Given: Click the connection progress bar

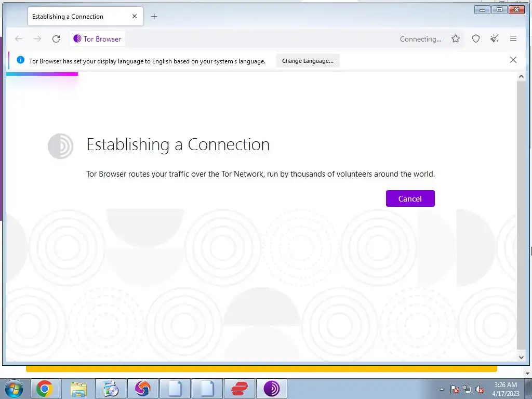Looking at the screenshot, I should pyautogui.click(x=42, y=74).
